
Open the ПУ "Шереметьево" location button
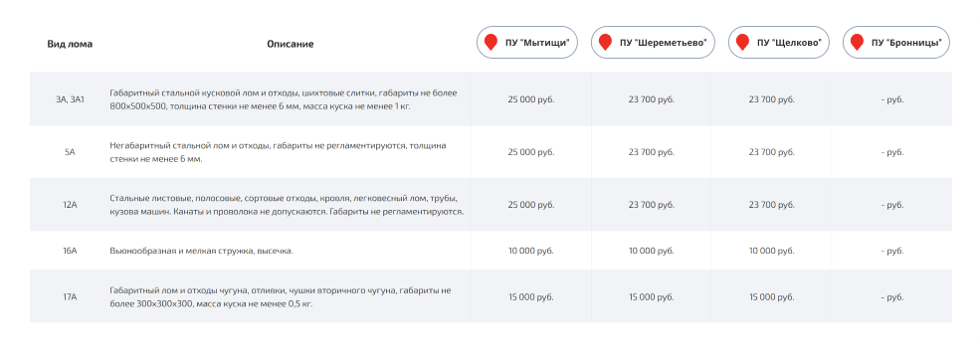[x=653, y=43]
